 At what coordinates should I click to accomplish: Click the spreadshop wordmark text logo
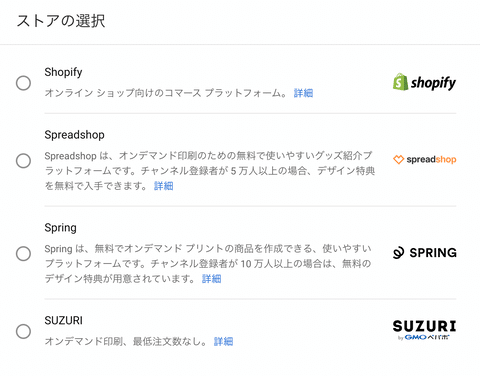pyautogui.click(x=431, y=160)
